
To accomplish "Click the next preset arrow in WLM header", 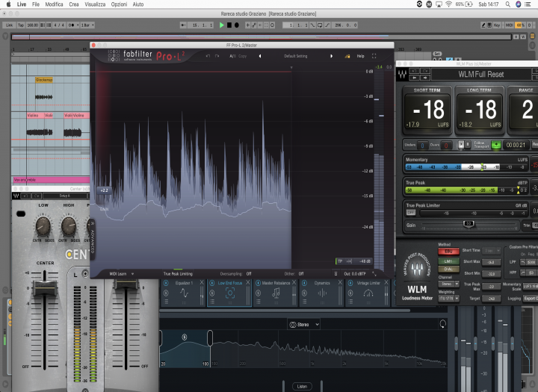I will (x=425, y=78).
